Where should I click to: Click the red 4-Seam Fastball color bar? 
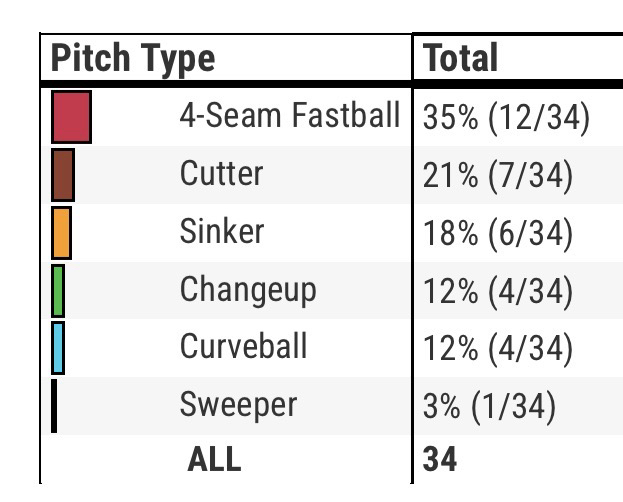tap(71, 117)
